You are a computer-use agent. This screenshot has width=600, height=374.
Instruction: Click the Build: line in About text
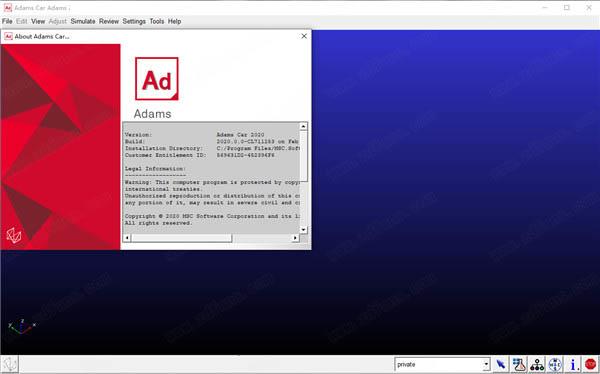(x=212, y=142)
